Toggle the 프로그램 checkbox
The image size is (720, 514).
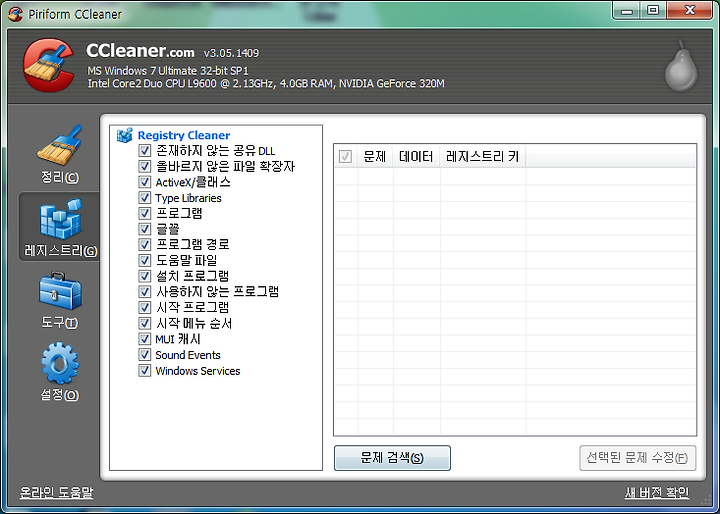tap(145, 213)
